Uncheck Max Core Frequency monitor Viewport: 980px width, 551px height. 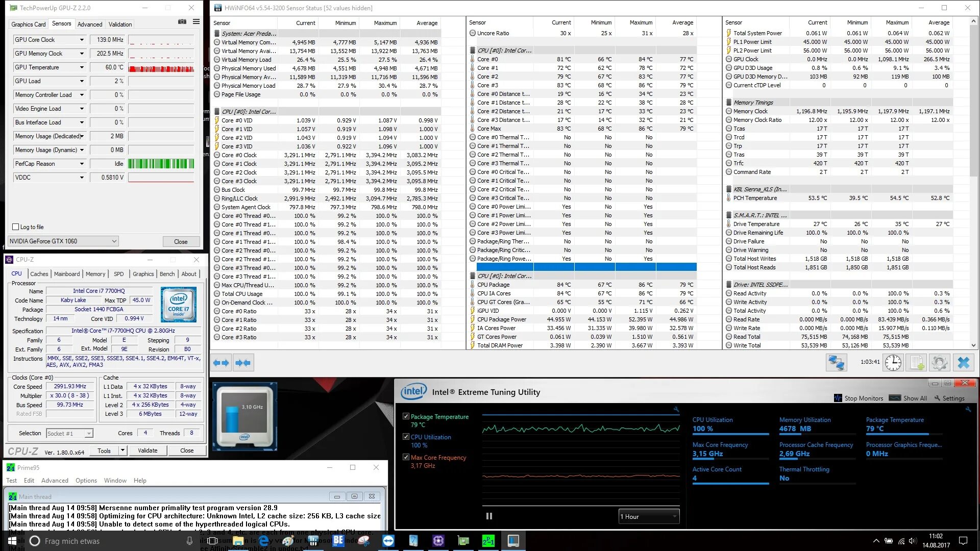coord(406,457)
